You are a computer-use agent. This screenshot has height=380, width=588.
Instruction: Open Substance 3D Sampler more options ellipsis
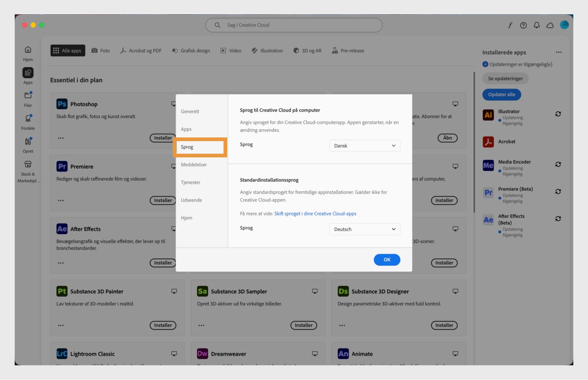click(201, 326)
